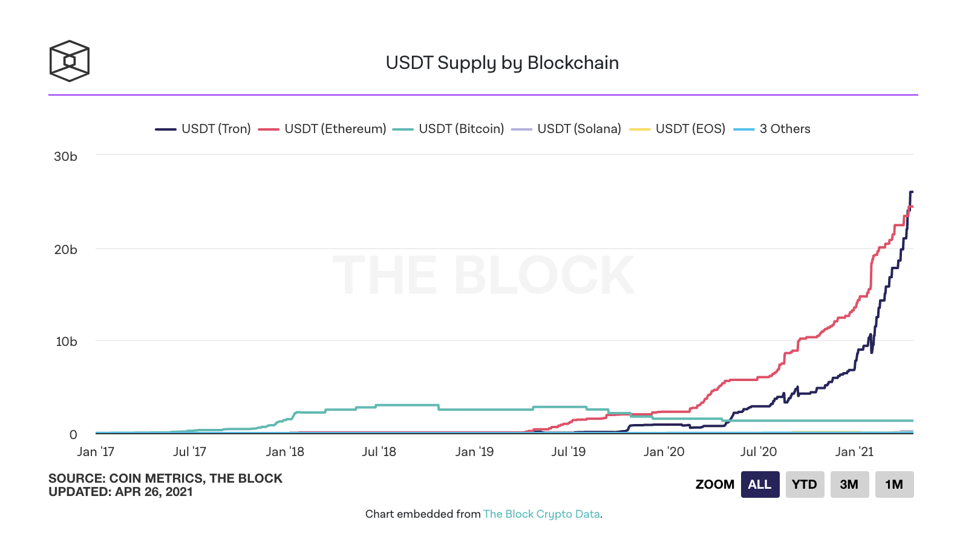Click the teal Bitcoin legend color swatch

coord(403,129)
